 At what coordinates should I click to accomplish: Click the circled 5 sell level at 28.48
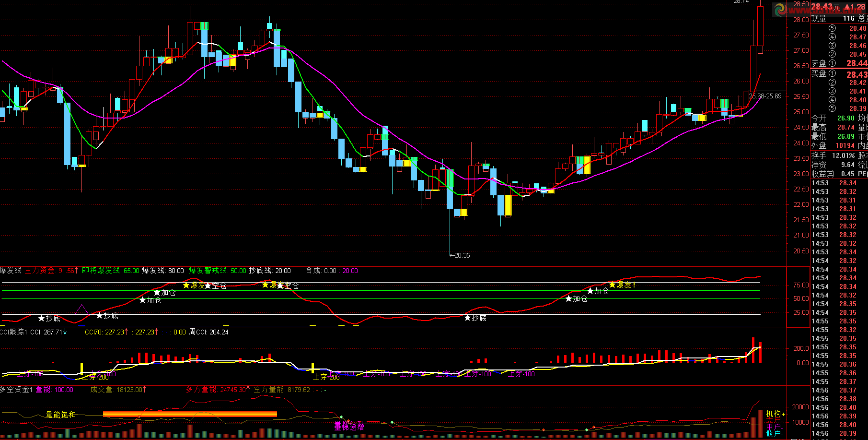(x=832, y=28)
